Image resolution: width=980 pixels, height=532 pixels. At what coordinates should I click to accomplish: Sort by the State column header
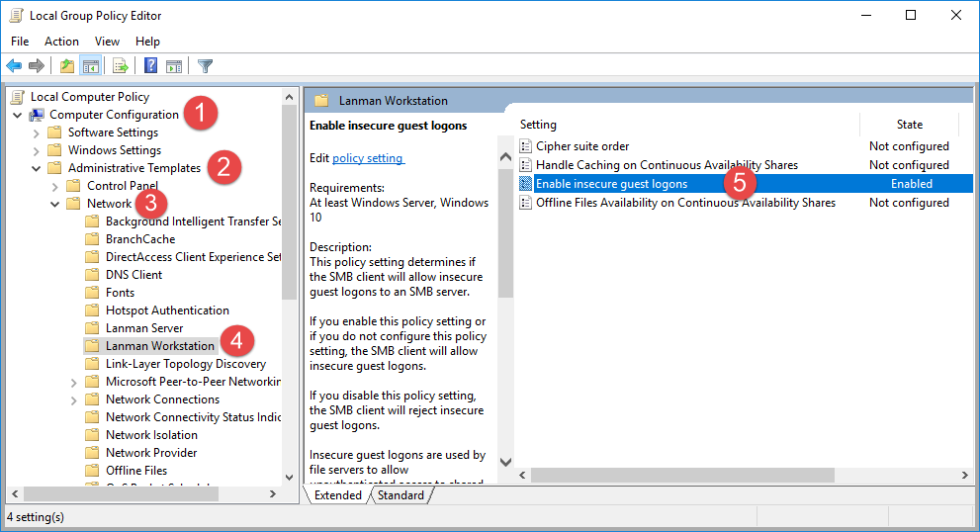point(910,125)
